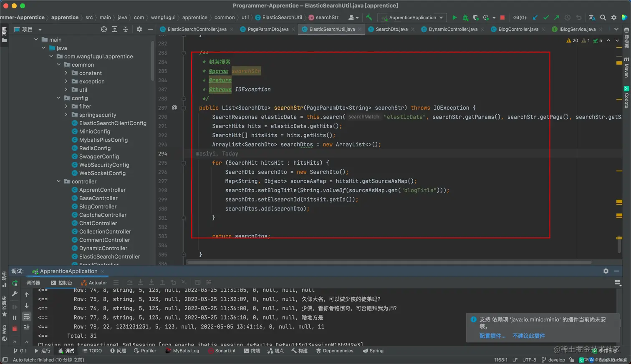Image resolution: width=631 pixels, height=364 pixels.
Task: Stop program with debug panel red square
Action: pyautogui.click(x=15, y=329)
